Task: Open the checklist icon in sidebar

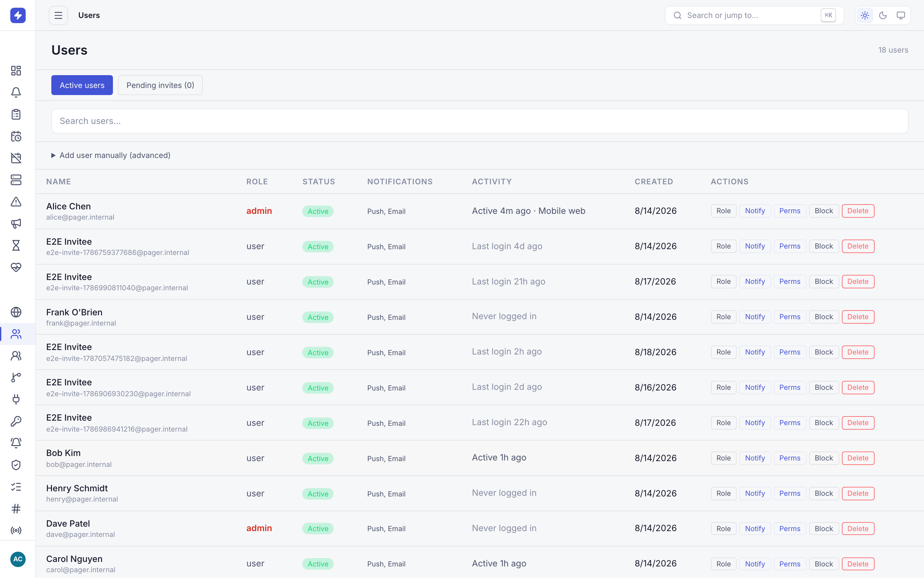Action: [16, 487]
